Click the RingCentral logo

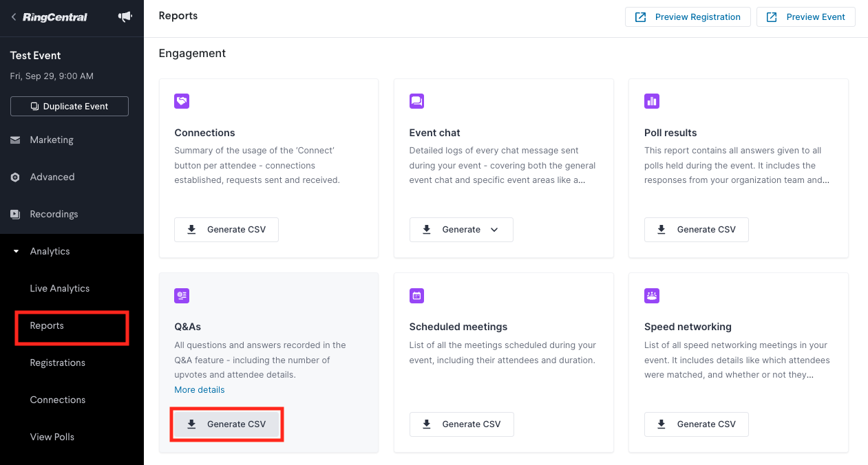tap(55, 17)
